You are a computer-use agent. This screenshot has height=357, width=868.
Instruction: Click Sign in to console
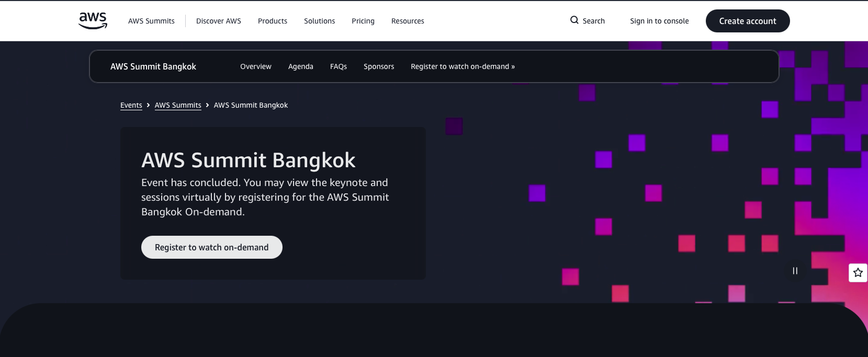pos(659,21)
